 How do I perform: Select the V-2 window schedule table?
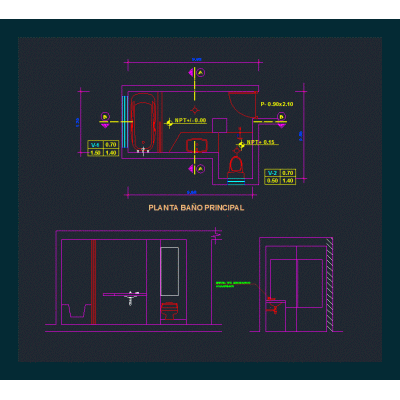280,177
